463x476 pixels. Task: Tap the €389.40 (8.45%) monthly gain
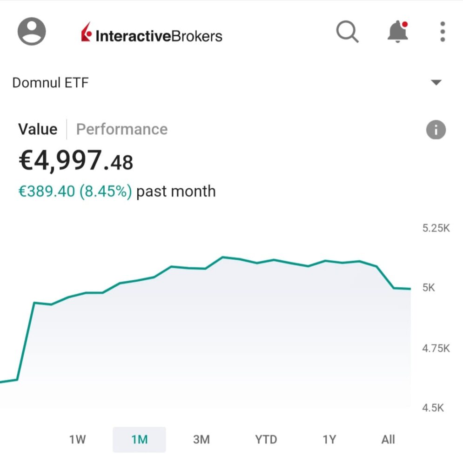coord(75,191)
